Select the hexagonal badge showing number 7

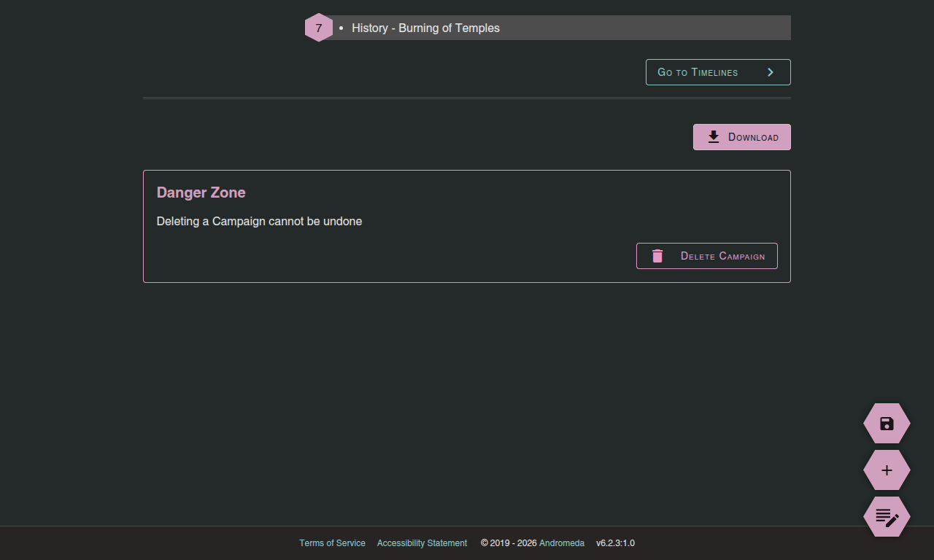pos(318,27)
